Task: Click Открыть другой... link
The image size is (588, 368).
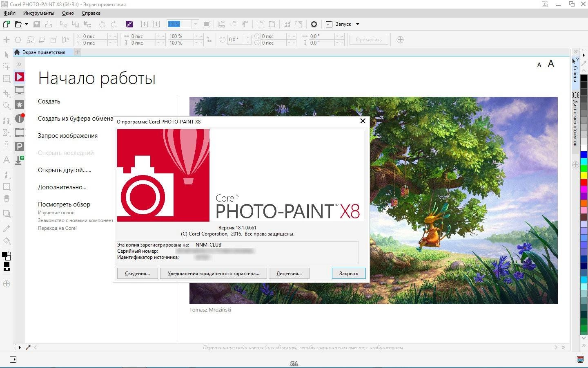Action: point(65,170)
